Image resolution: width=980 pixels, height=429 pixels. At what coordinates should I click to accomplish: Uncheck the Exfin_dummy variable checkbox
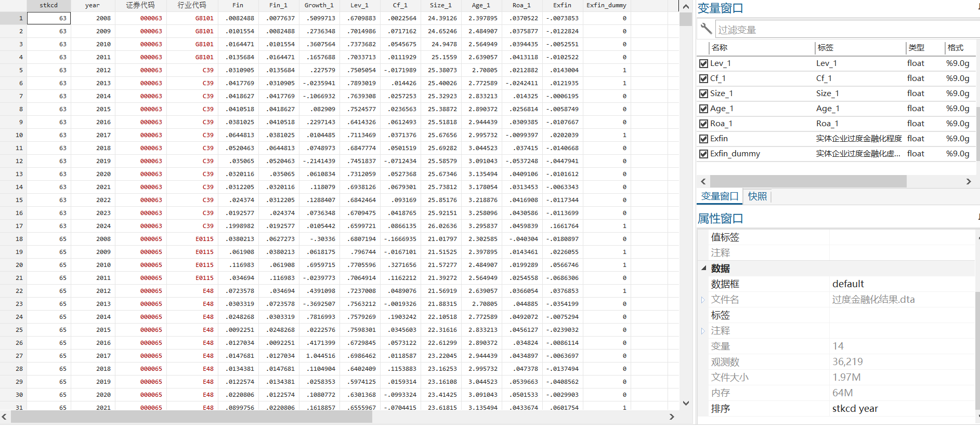tap(704, 154)
